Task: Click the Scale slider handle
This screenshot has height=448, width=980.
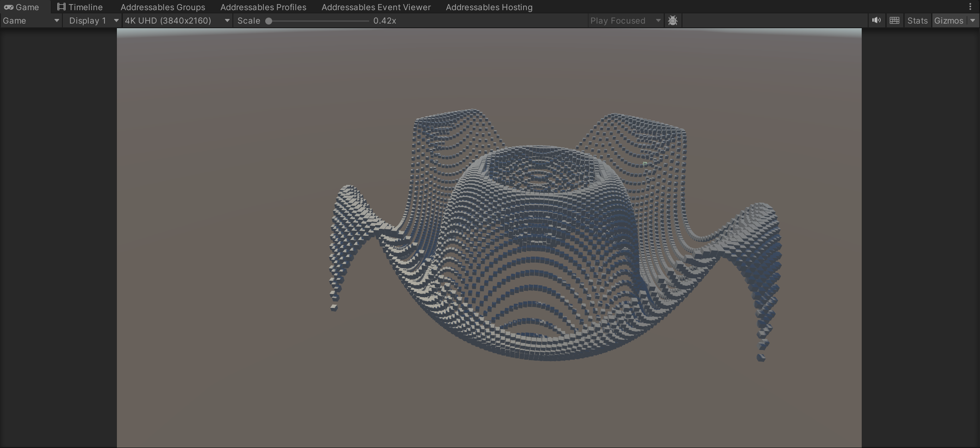Action: [x=268, y=21]
